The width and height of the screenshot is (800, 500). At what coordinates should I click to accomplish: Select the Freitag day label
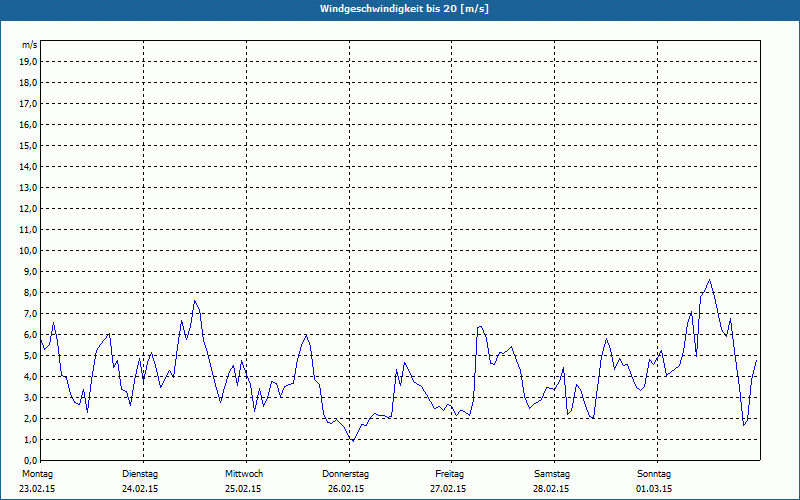449,473
